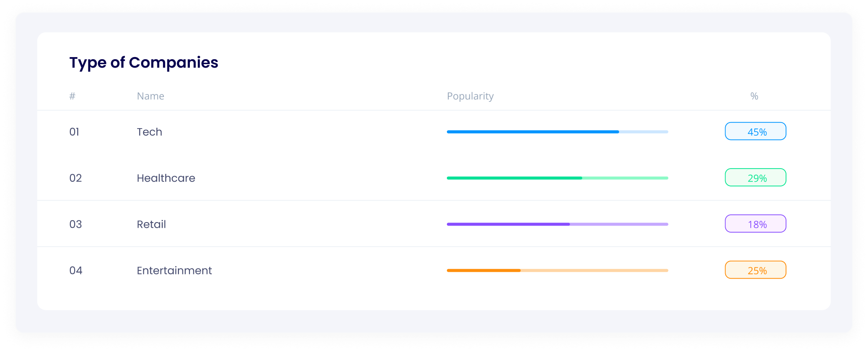
Task: Click row number 04
Action: click(76, 270)
